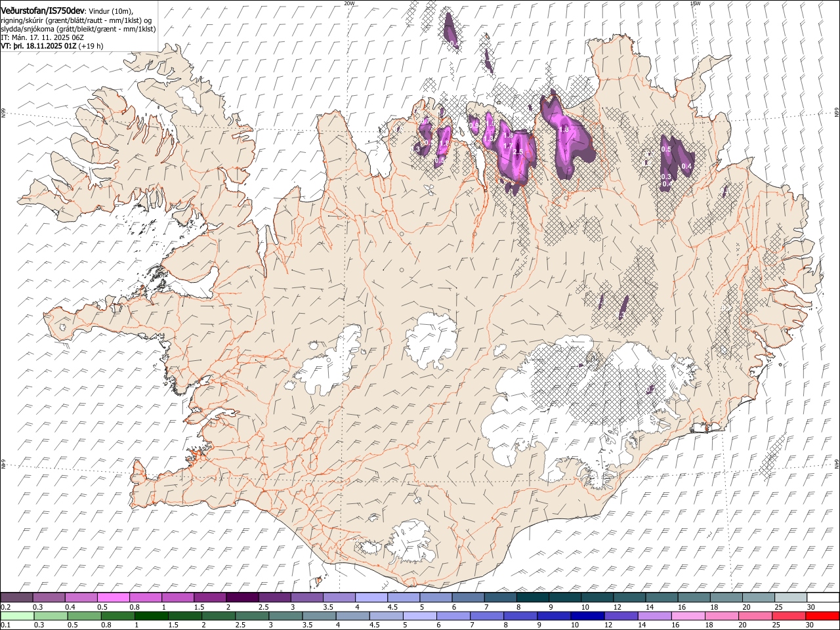Click the 15W longitude label
Viewport: 840px width, 630px height.
coord(695,3)
